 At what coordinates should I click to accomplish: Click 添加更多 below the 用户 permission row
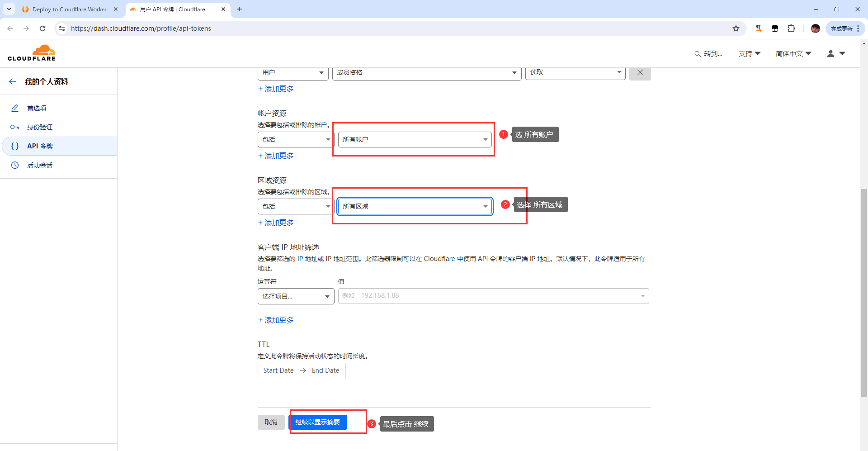pos(276,89)
